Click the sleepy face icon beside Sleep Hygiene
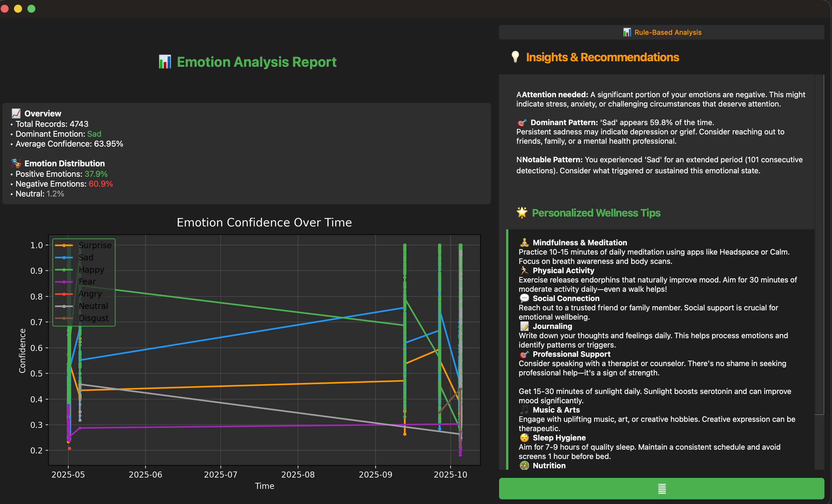This screenshot has width=832, height=504. point(524,438)
